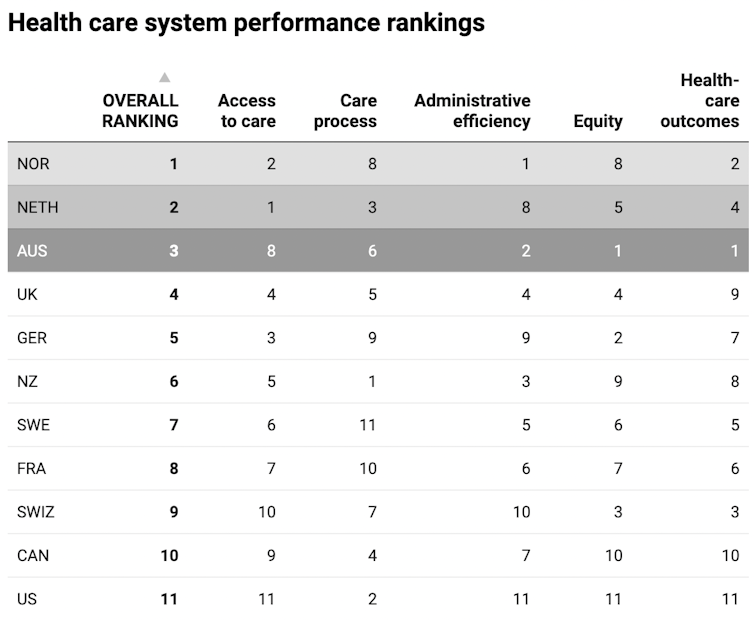The height and width of the screenshot is (620, 754).
Task: Select the NETH row label
Action: tap(37, 208)
